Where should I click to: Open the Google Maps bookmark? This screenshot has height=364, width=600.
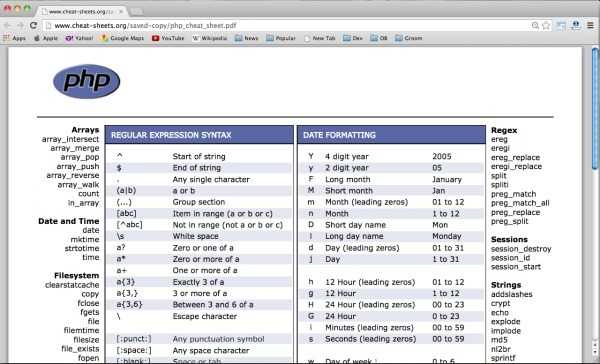pos(122,38)
